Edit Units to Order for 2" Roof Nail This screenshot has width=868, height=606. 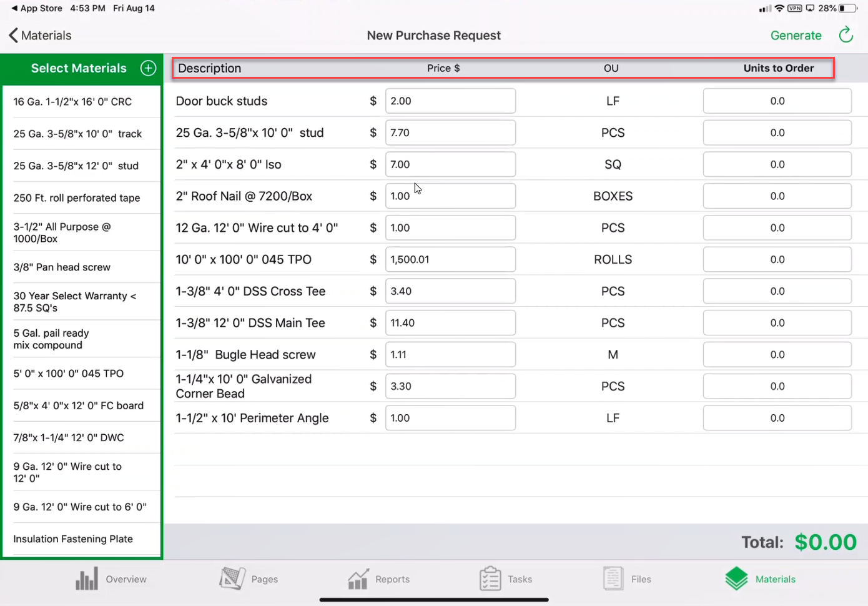click(777, 196)
